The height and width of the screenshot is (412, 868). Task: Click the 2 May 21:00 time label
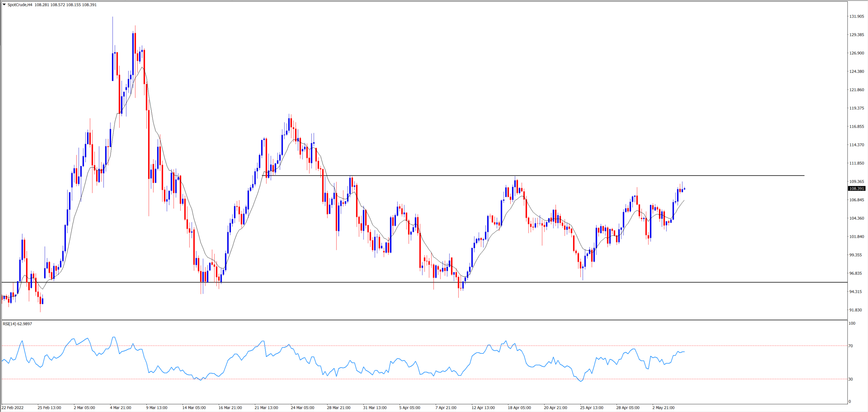[x=664, y=408]
